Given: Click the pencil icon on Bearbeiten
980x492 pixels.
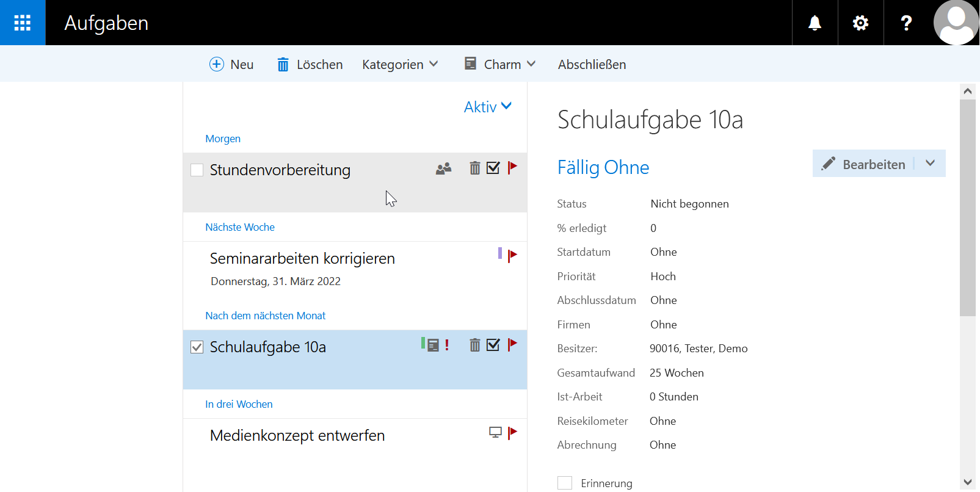Looking at the screenshot, I should pos(829,164).
